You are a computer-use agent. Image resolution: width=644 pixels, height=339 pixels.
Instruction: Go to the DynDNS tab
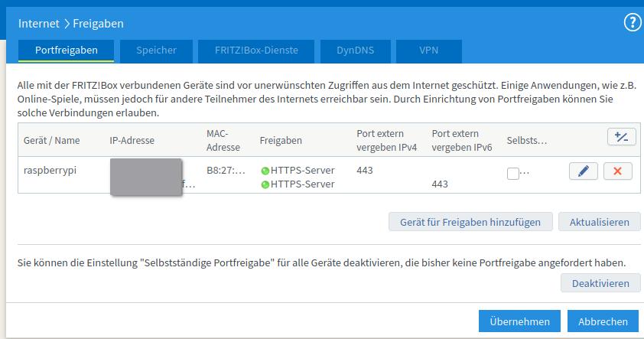pyautogui.click(x=355, y=51)
